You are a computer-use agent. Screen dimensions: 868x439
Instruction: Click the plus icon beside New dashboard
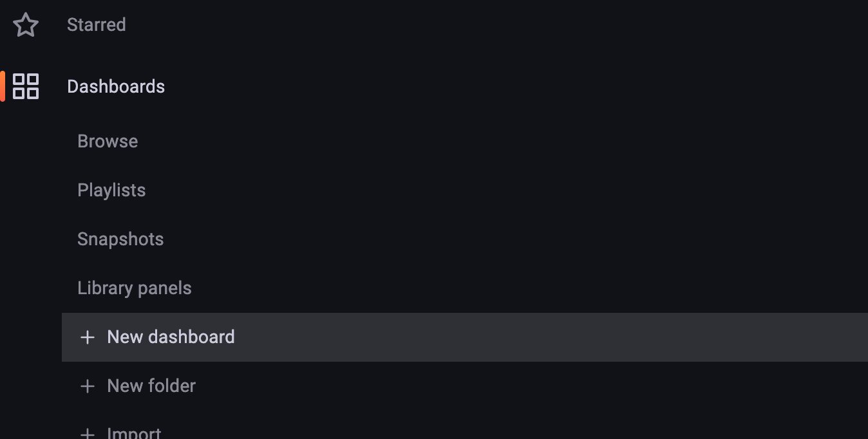[x=87, y=337]
